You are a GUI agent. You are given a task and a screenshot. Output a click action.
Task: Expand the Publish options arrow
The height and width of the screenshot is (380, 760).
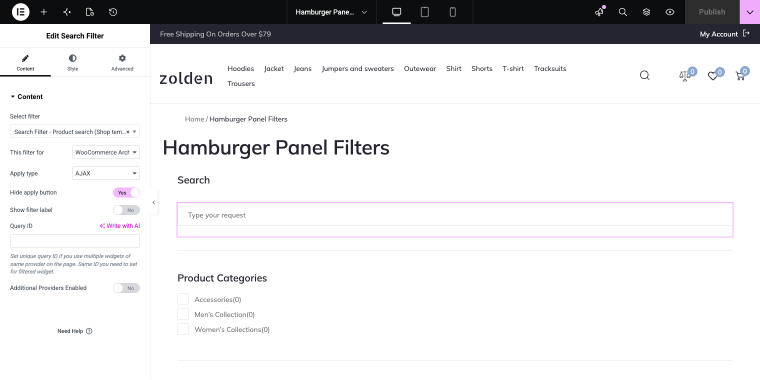[750, 12]
